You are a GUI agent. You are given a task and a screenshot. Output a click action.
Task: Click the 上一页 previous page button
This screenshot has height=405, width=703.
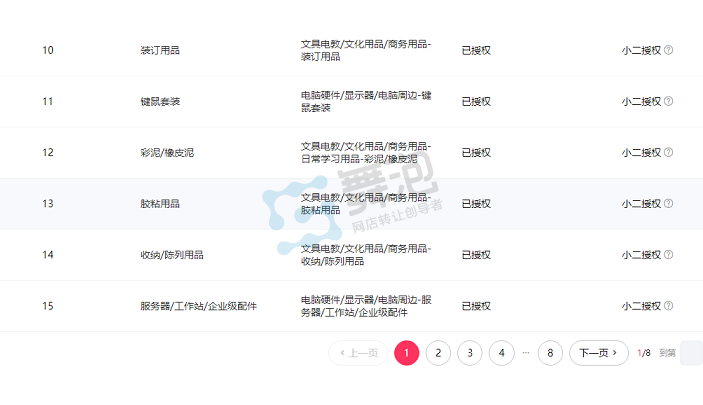[358, 353]
